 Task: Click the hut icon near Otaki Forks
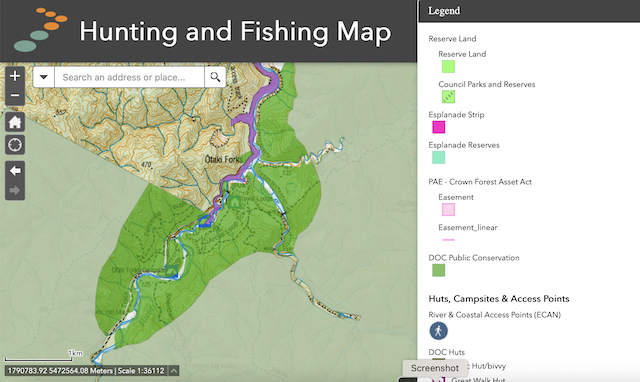coord(235,202)
